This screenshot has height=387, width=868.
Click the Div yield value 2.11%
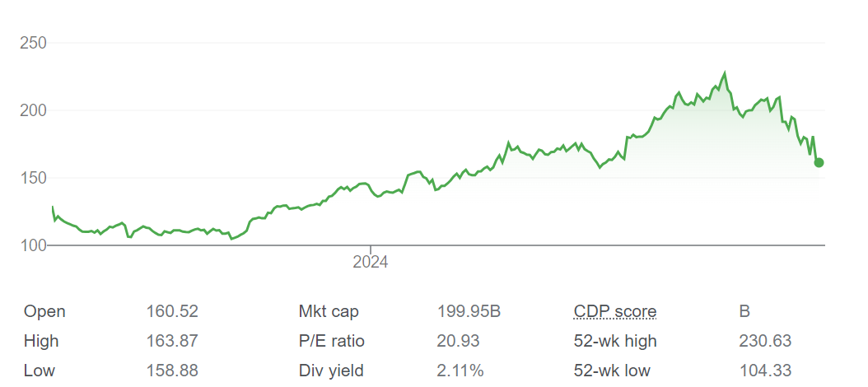click(x=460, y=371)
